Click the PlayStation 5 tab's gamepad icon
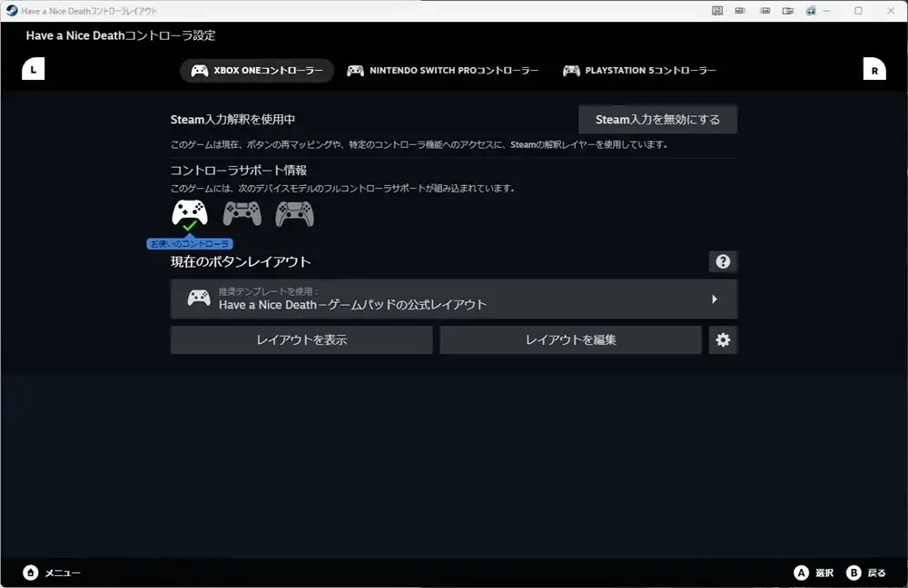The image size is (908, 588). [x=571, y=71]
